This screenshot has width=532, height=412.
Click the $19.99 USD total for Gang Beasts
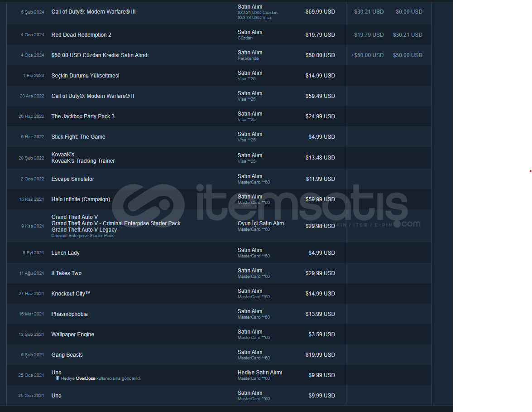coord(320,355)
